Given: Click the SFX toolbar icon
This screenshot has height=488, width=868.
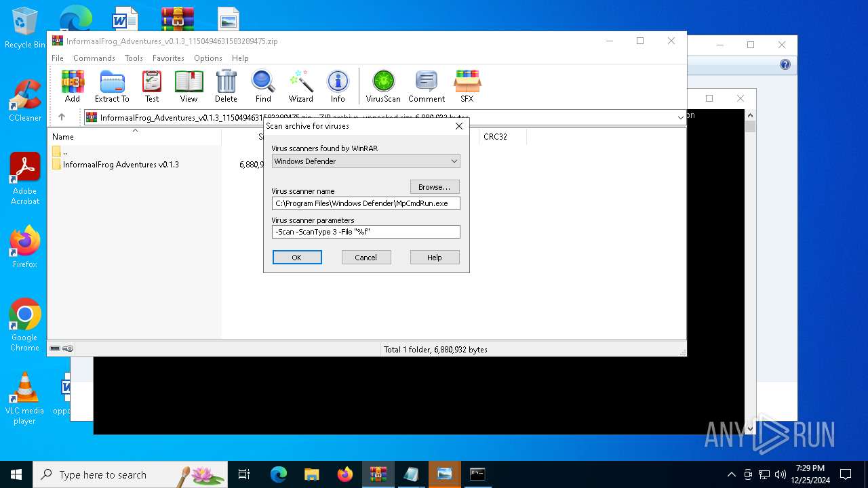Looking at the screenshot, I should 467,86.
